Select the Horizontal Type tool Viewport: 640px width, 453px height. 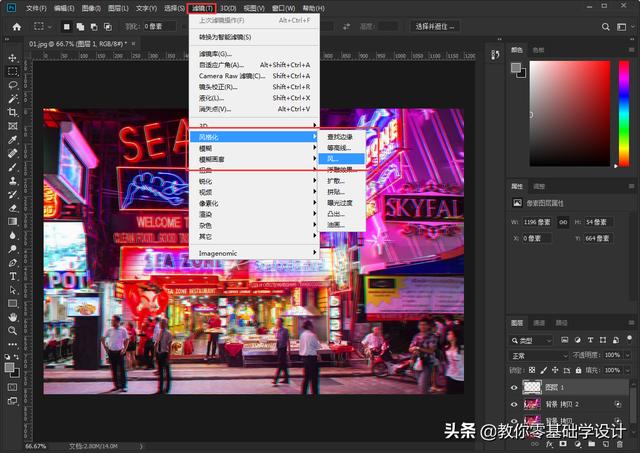13,276
